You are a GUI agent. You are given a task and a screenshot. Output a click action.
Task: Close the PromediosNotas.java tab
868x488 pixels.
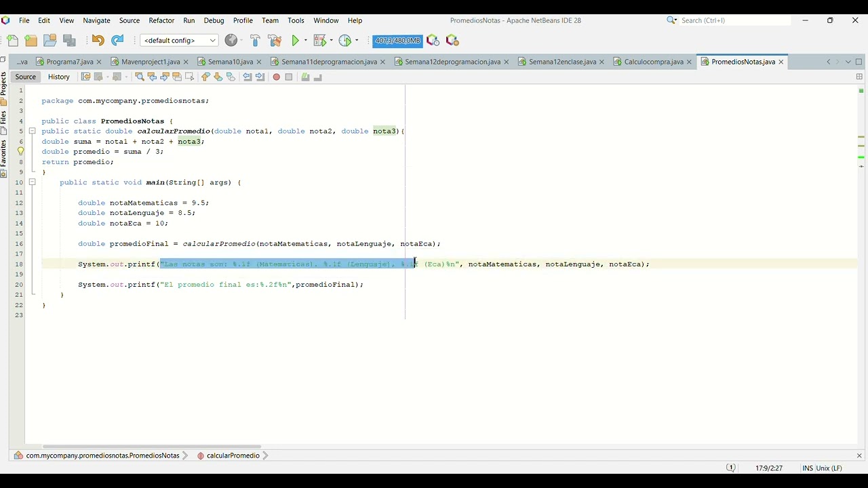(x=781, y=62)
